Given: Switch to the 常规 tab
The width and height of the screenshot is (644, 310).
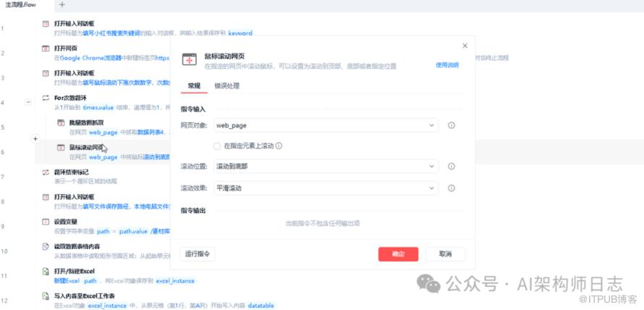Looking at the screenshot, I should [x=194, y=86].
